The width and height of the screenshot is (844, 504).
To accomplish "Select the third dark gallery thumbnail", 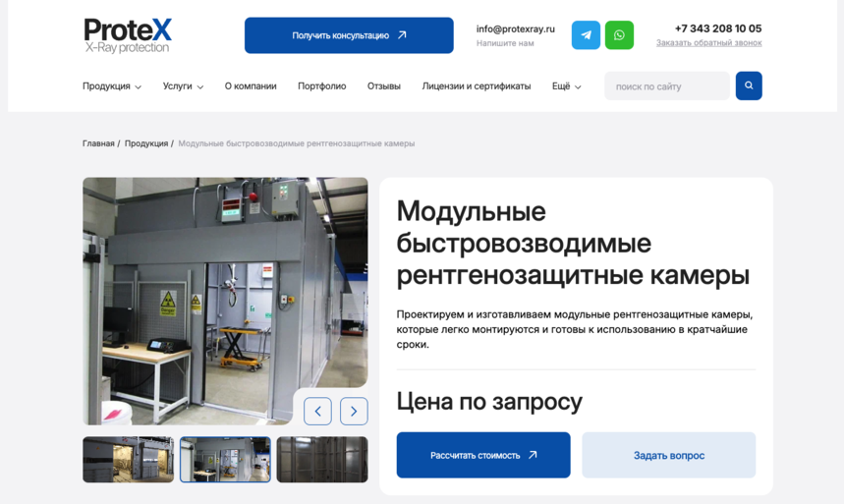I will [x=322, y=460].
